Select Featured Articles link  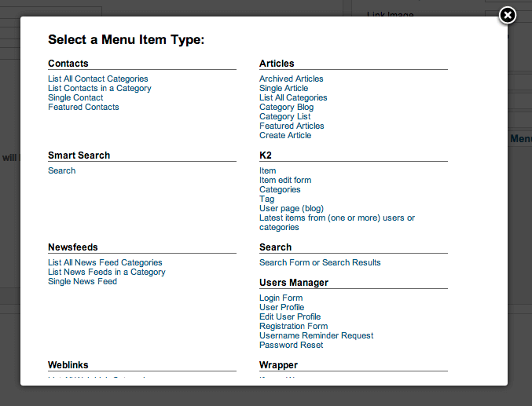pos(292,126)
